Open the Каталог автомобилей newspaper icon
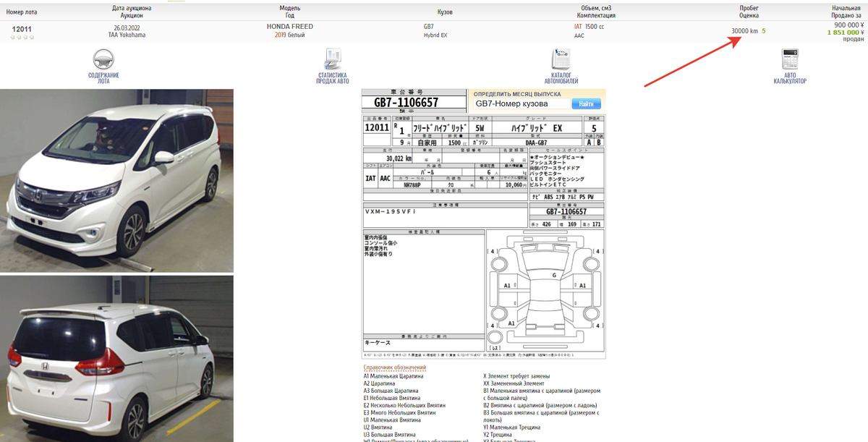 pos(561,59)
